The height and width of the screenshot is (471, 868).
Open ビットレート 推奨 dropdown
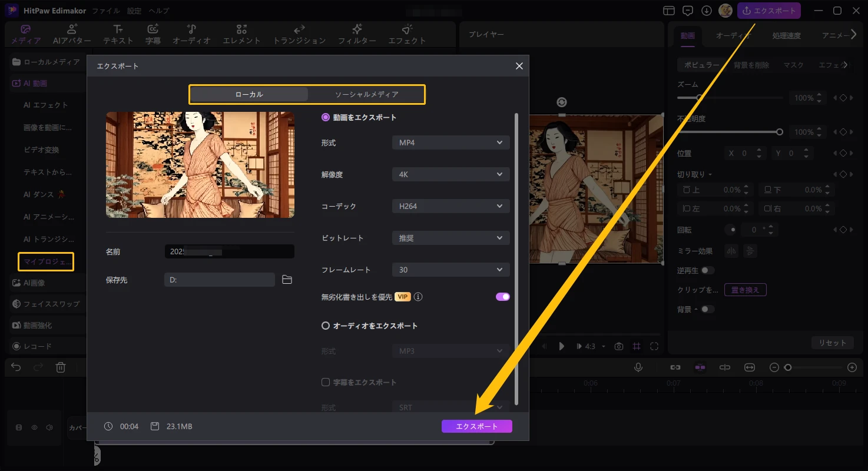[x=450, y=238]
